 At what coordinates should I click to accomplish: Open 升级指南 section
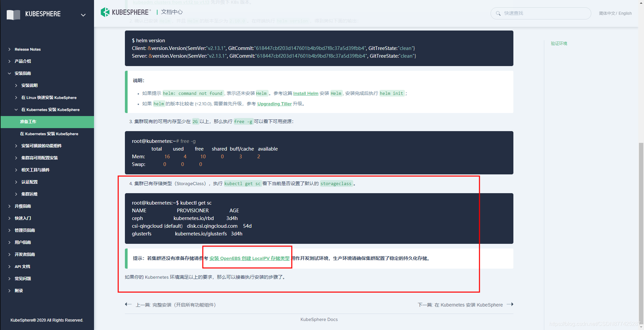(23, 206)
